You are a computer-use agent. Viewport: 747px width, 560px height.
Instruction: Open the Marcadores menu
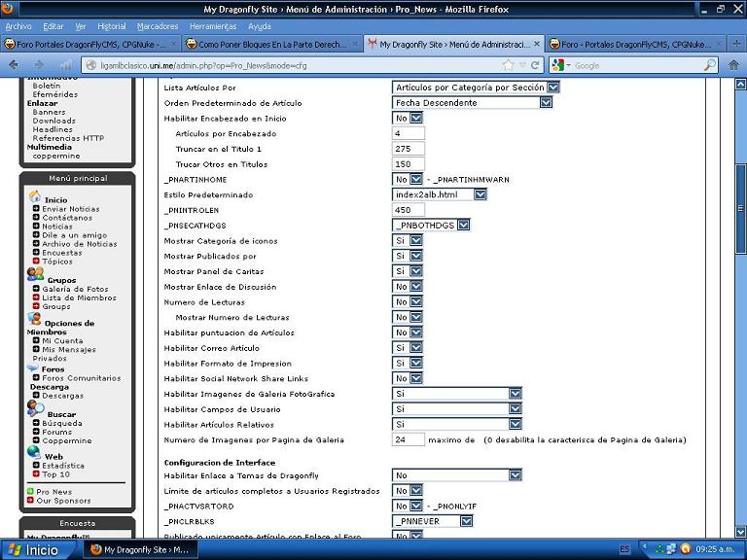click(158, 26)
